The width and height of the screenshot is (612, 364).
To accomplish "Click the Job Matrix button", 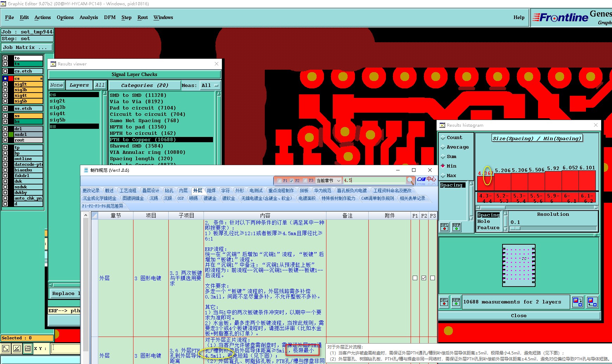I will pos(27,47).
